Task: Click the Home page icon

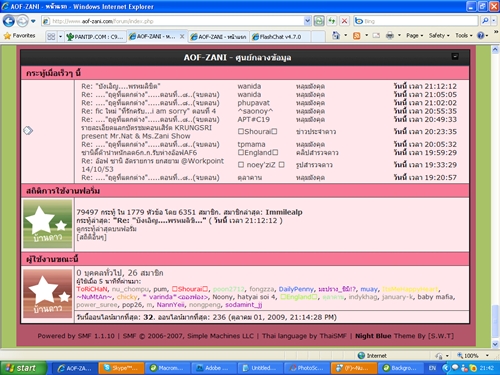Action: point(336,35)
